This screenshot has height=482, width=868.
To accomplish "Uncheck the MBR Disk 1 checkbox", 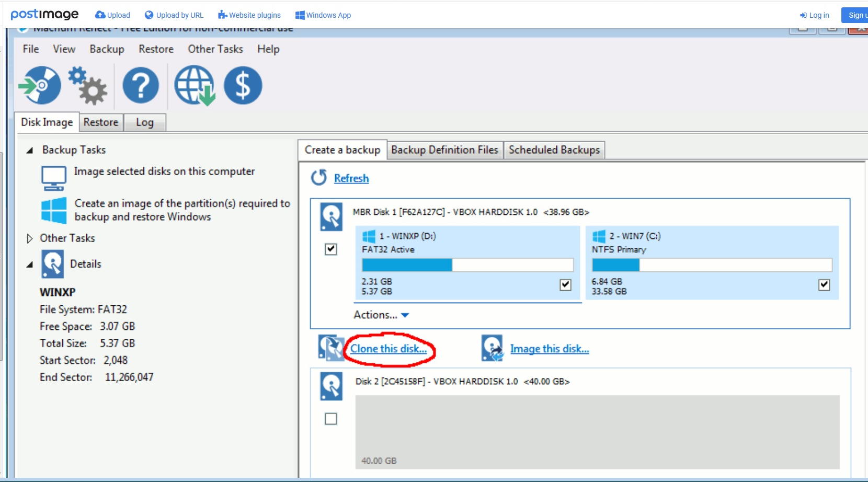I will (x=331, y=249).
